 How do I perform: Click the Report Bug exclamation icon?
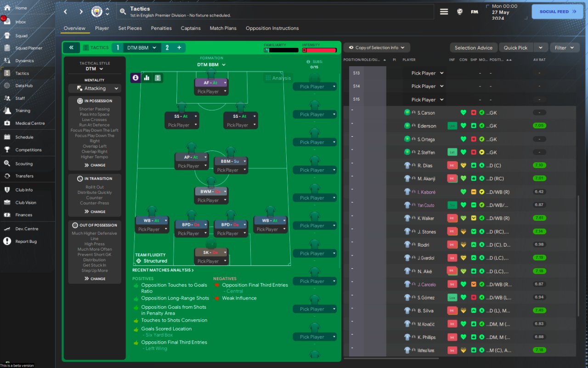click(7, 241)
